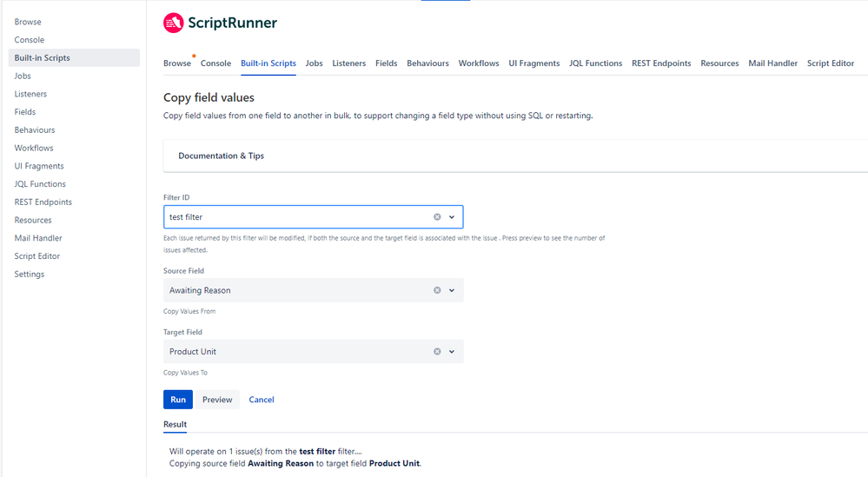The height and width of the screenshot is (477, 868).
Task: Open UI Fragments in the left sidebar
Action: pyautogui.click(x=39, y=166)
